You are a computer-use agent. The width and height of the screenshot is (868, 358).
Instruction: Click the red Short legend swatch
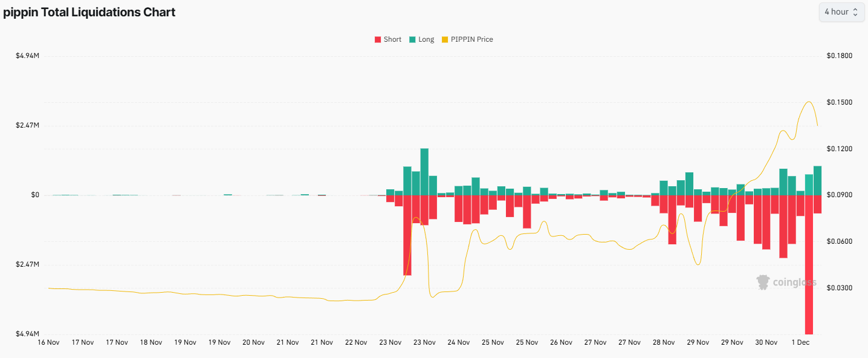click(377, 39)
